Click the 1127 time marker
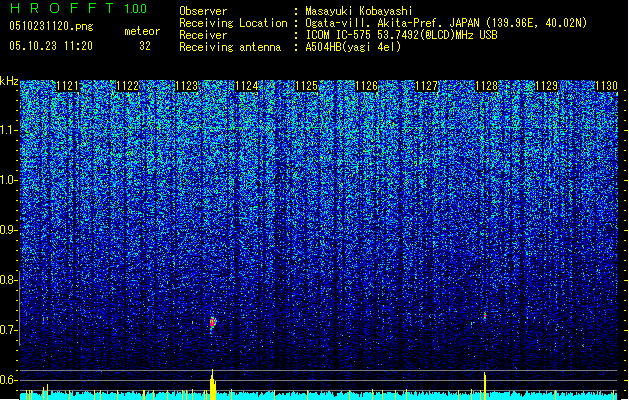The width and height of the screenshot is (629, 400). [x=426, y=86]
